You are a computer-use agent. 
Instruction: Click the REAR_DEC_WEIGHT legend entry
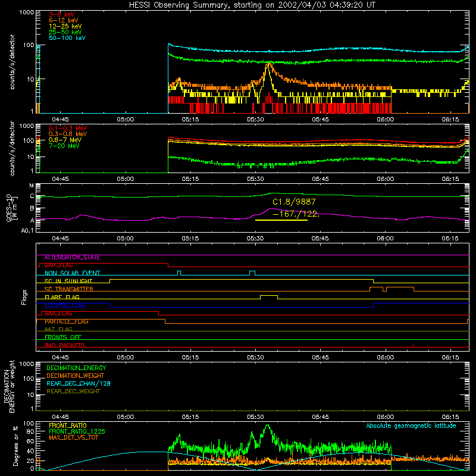(x=73, y=392)
